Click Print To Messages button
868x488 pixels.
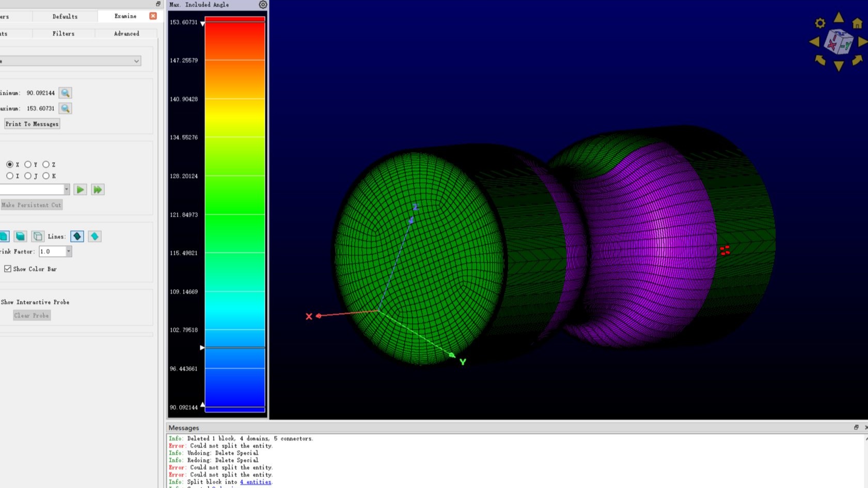(x=32, y=124)
